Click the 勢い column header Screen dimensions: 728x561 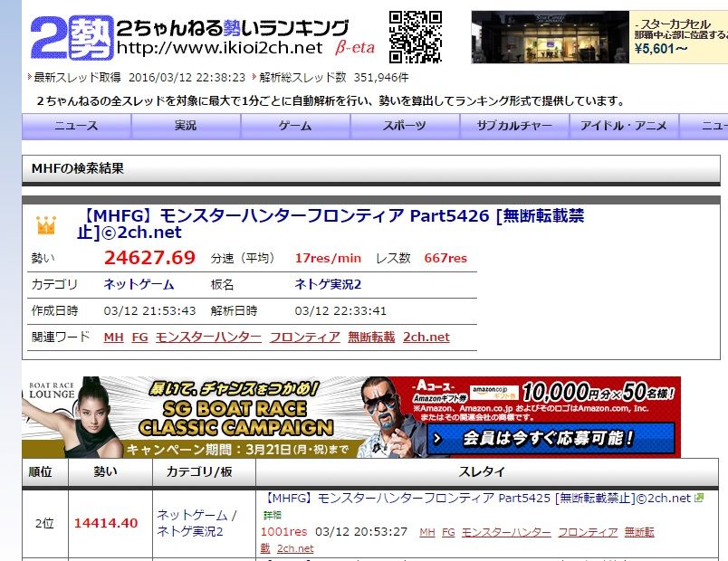tap(106, 472)
